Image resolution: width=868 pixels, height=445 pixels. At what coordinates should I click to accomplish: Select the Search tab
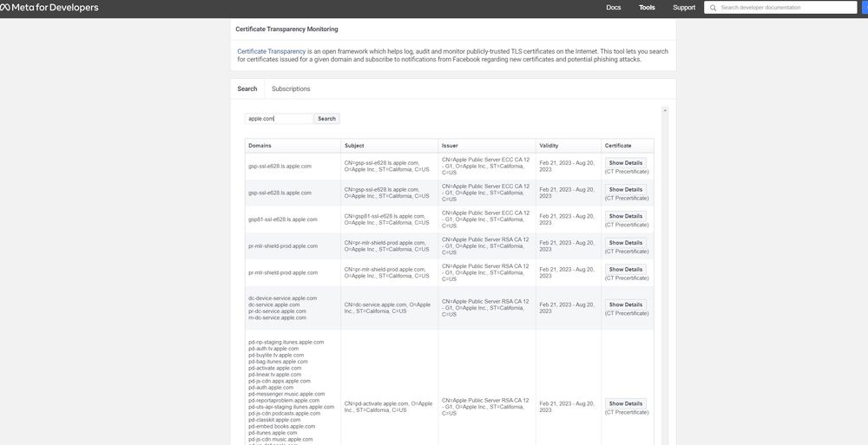click(247, 88)
